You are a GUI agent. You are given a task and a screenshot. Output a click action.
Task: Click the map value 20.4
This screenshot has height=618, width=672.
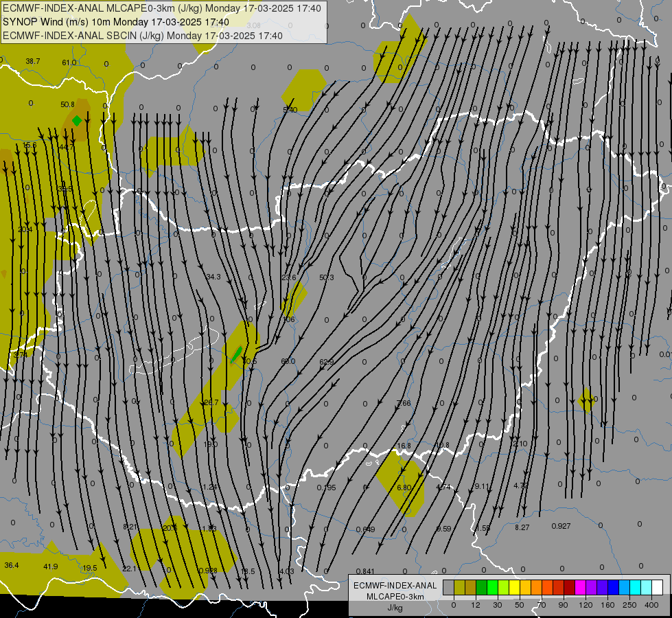(25, 229)
